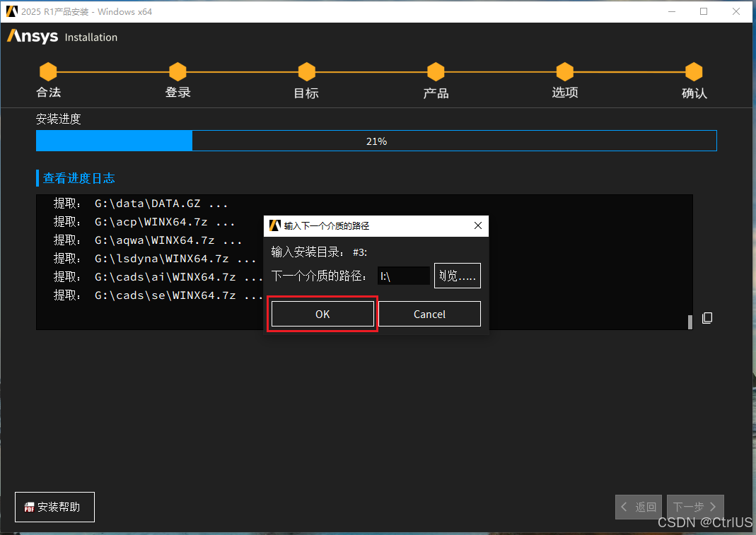Click the progress log scrollbar thumb
756x535 pixels.
tap(690, 322)
